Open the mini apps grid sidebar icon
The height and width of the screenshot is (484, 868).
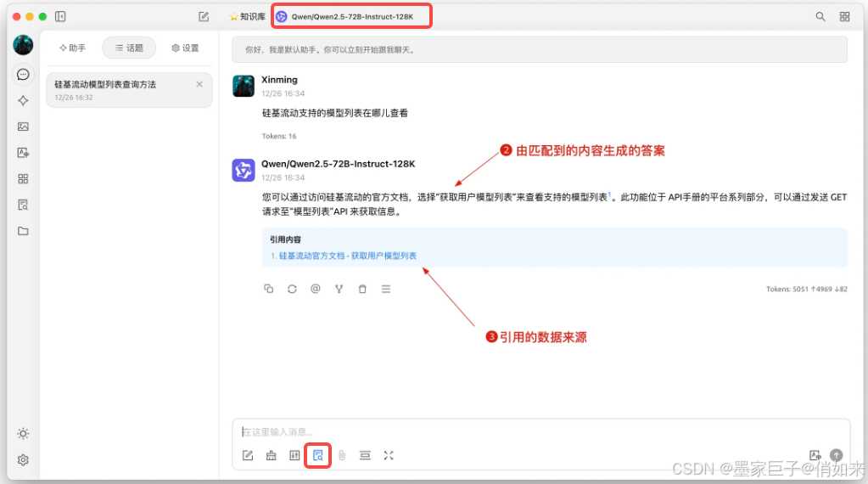(x=23, y=178)
